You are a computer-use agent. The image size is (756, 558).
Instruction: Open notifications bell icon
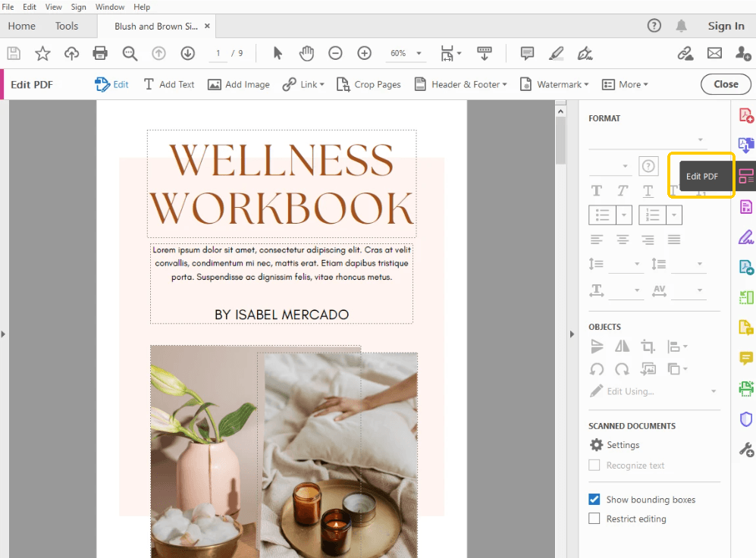tap(681, 26)
